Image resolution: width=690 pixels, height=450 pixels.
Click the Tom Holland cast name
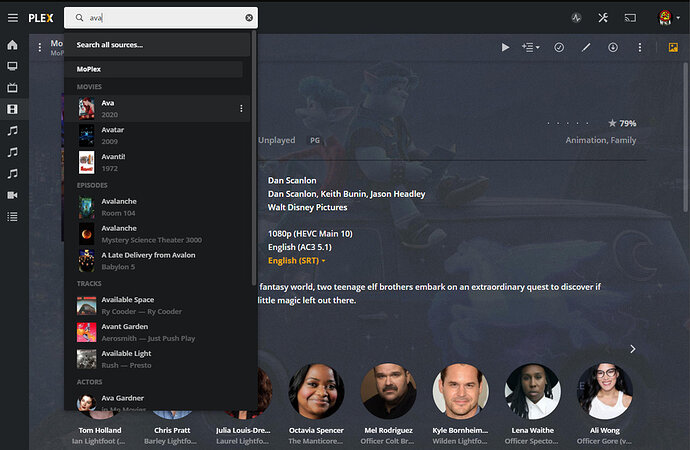pos(100,430)
